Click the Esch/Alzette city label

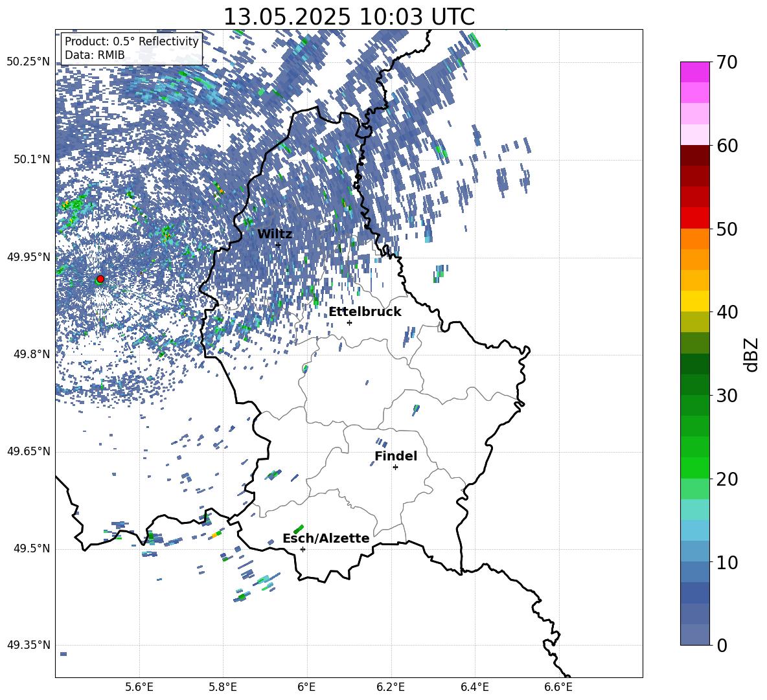point(326,538)
